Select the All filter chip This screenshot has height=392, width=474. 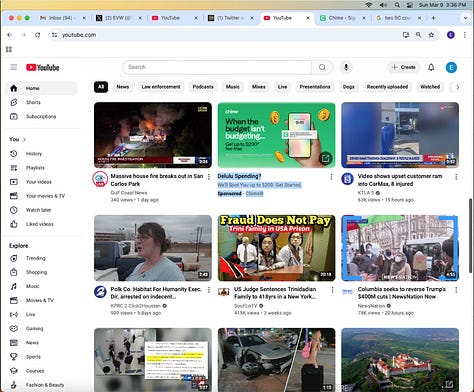click(x=101, y=87)
